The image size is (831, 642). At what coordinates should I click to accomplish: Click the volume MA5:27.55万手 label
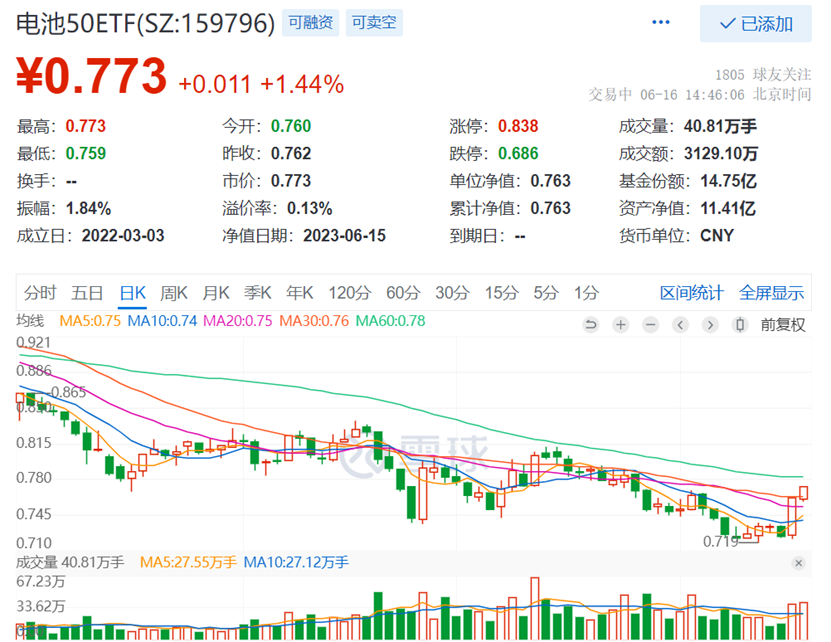pos(188,562)
